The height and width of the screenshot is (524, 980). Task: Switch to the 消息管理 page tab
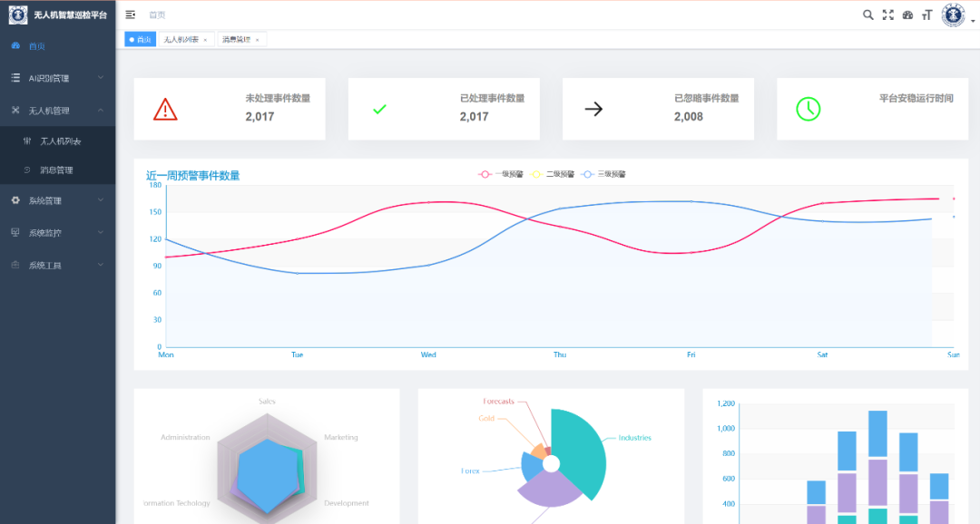[x=241, y=39]
